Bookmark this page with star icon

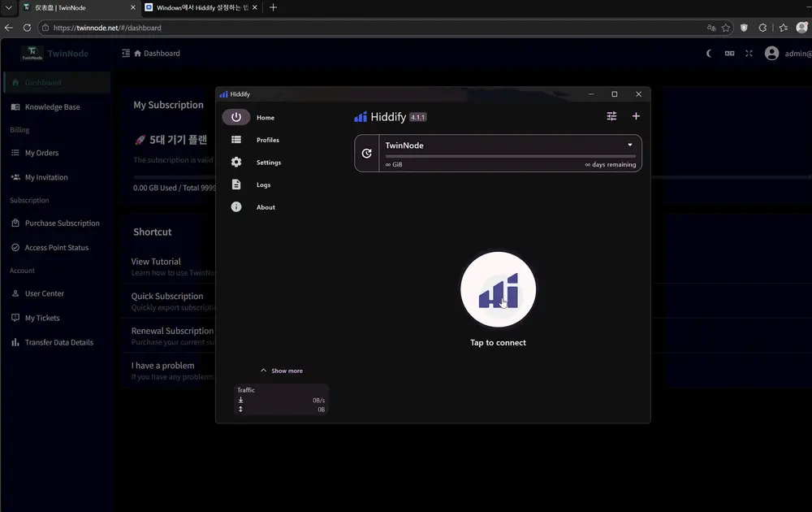coord(726,28)
